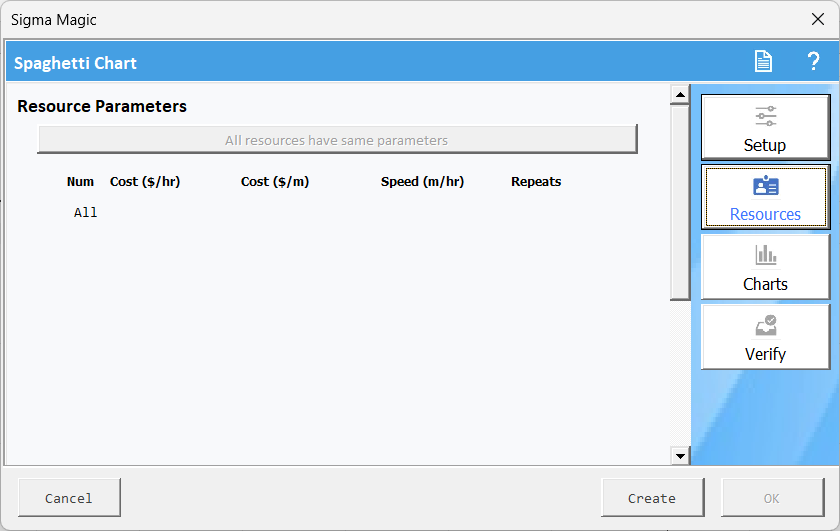The width and height of the screenshot is (840, 531).
Task: Toggle 'All resources have same parameters'
Action: 337,140
